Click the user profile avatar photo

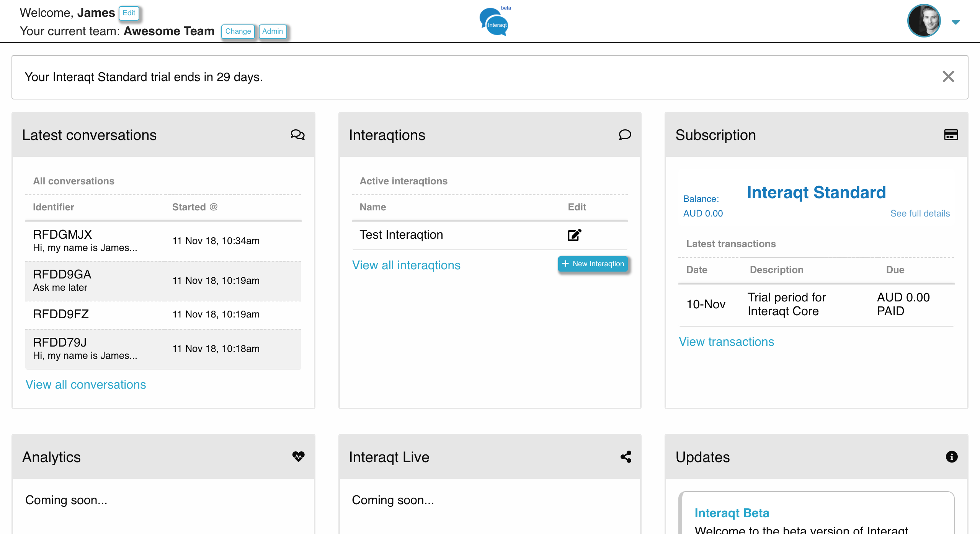(x=924, y=21)
